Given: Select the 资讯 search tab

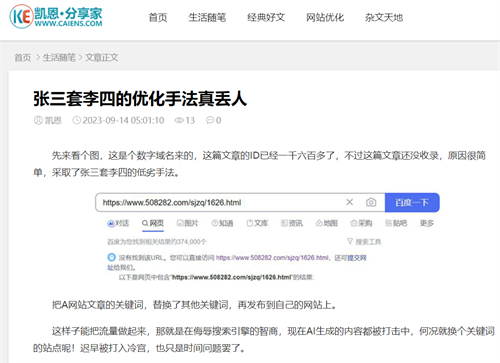Looking at the screenshot, I should coord(292,223).
